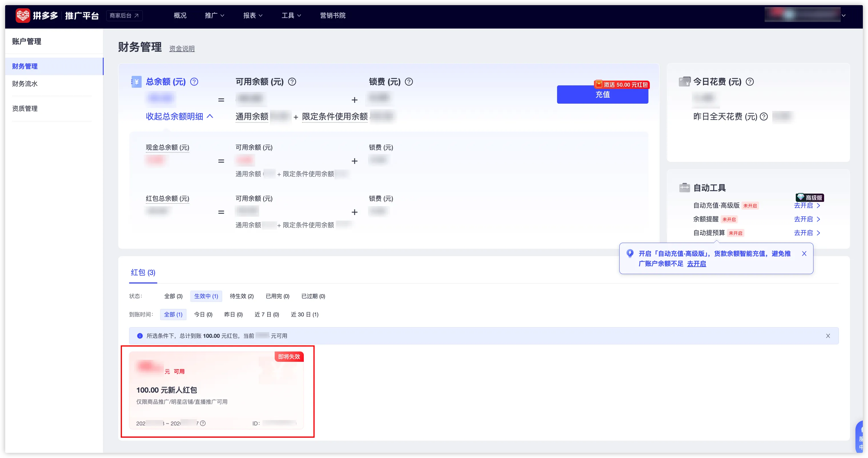Open the help icon beside 今日花费 (元)

point(750,82)
